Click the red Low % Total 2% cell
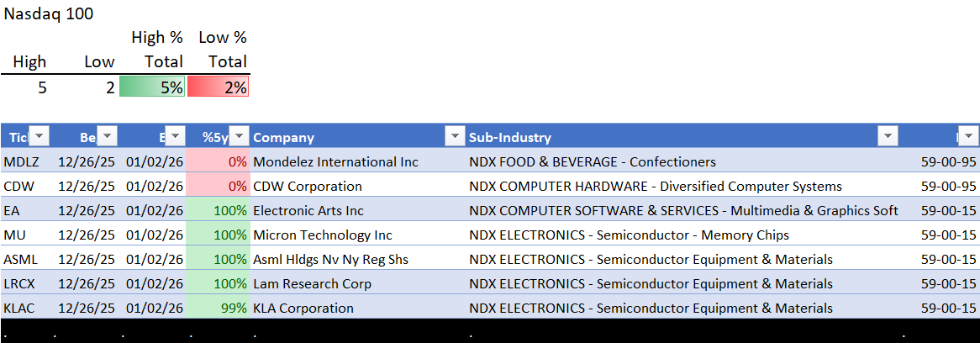This screenshot has width=980, height=343. (x=219, y=87)
